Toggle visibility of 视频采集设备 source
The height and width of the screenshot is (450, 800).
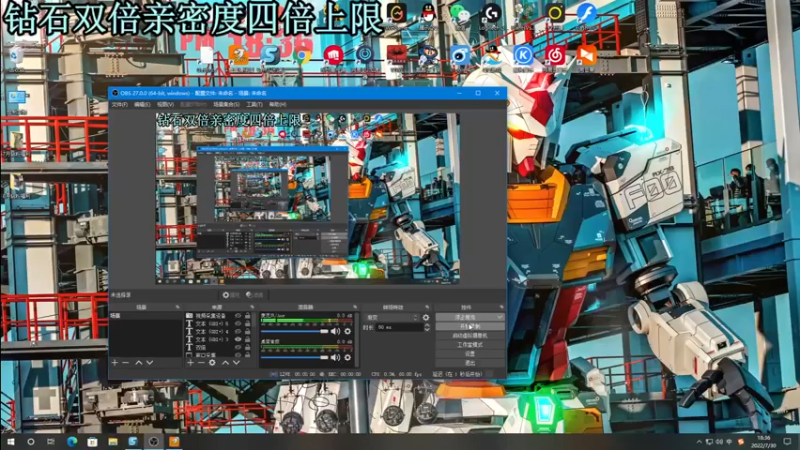pyautogui.click(x=238, y=316)
